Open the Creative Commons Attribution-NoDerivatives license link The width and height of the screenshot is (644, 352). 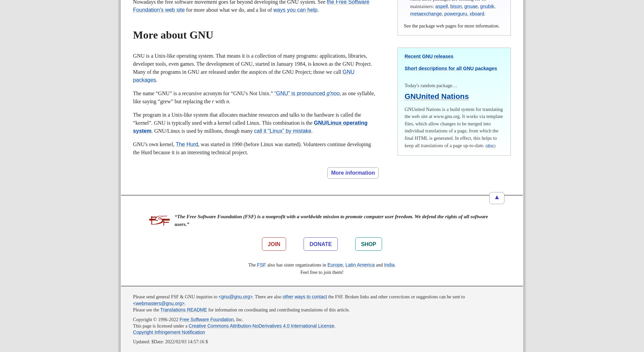click(261, 326)
